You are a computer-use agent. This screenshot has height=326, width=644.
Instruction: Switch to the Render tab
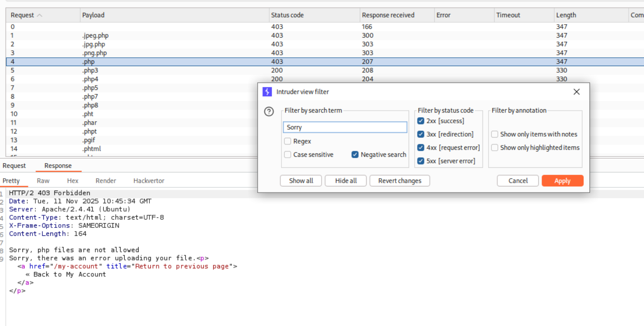(x=106, y=180)
